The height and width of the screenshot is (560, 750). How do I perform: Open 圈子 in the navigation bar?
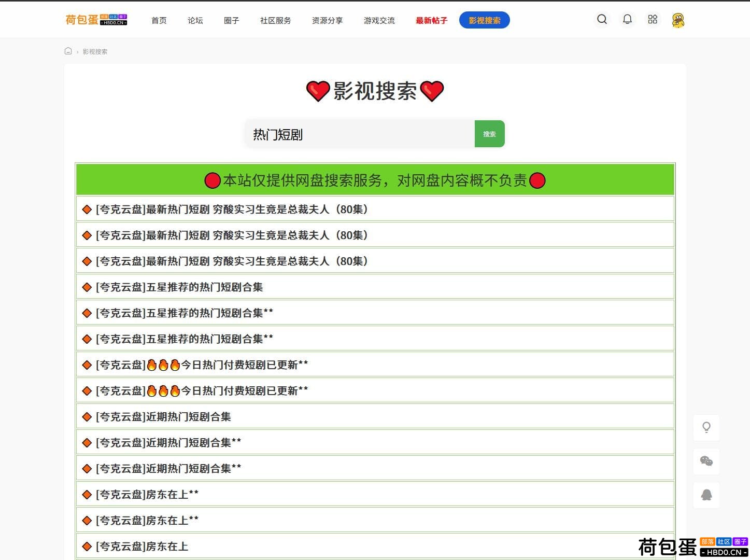pos(232,20)
